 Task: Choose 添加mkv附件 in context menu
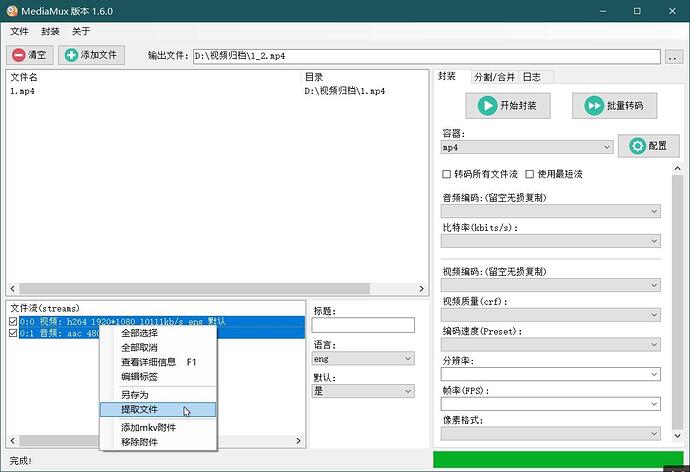tap(158, 427)
